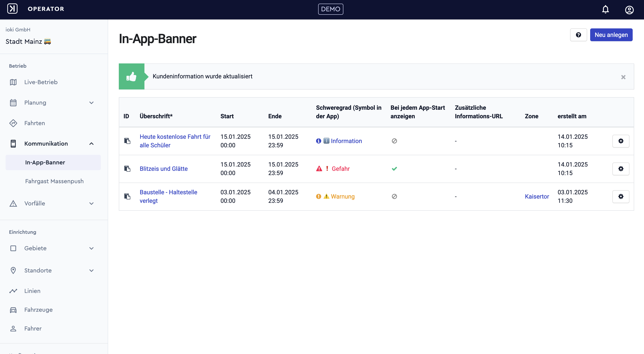Open gear settings for Baustelle row
The width and height of the screenshot is (644, 354).
620,196
